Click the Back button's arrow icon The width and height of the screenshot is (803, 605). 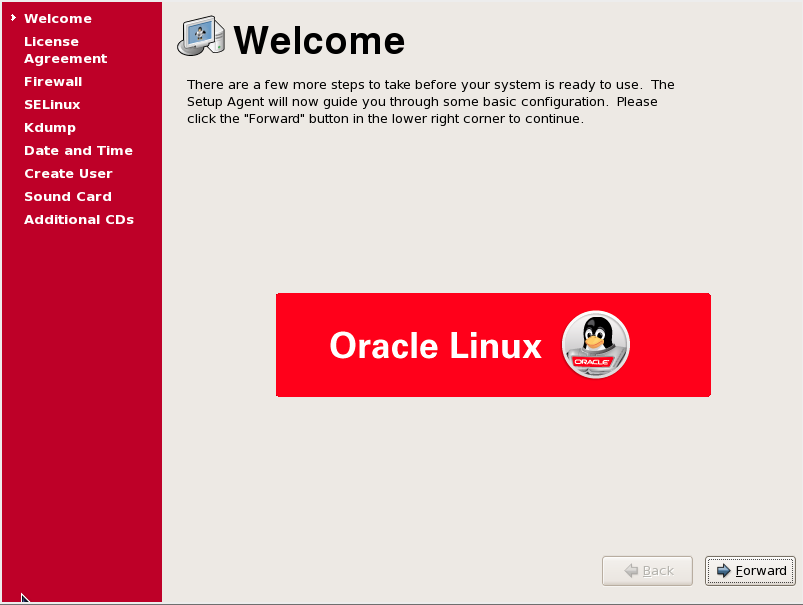coord(631,571)
